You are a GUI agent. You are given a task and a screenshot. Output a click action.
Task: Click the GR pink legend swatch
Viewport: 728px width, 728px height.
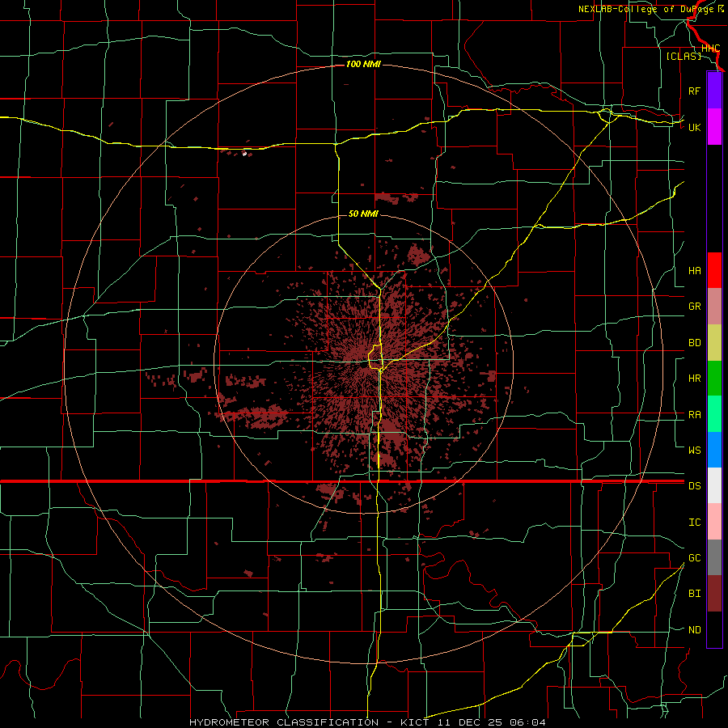coord(714,307)
